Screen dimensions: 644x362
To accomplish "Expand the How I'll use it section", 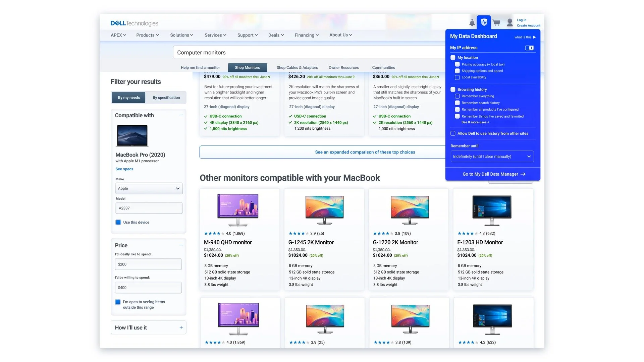I will click(x=181, y=328).
